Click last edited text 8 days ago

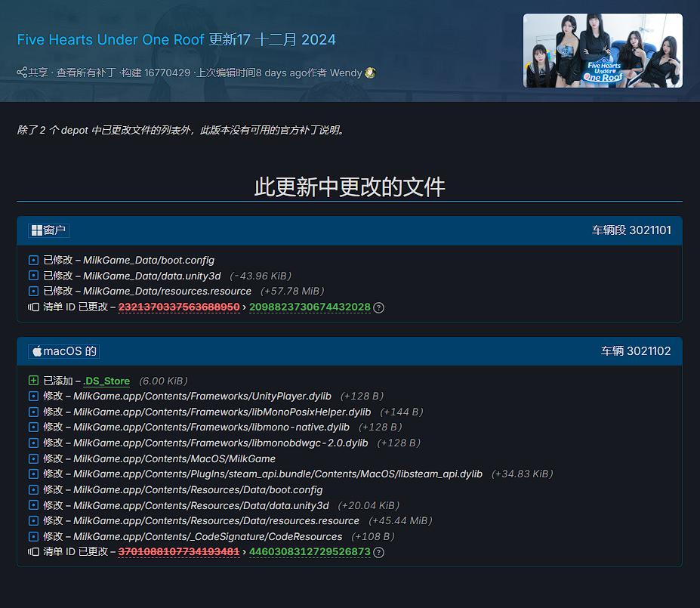[281, 73]
